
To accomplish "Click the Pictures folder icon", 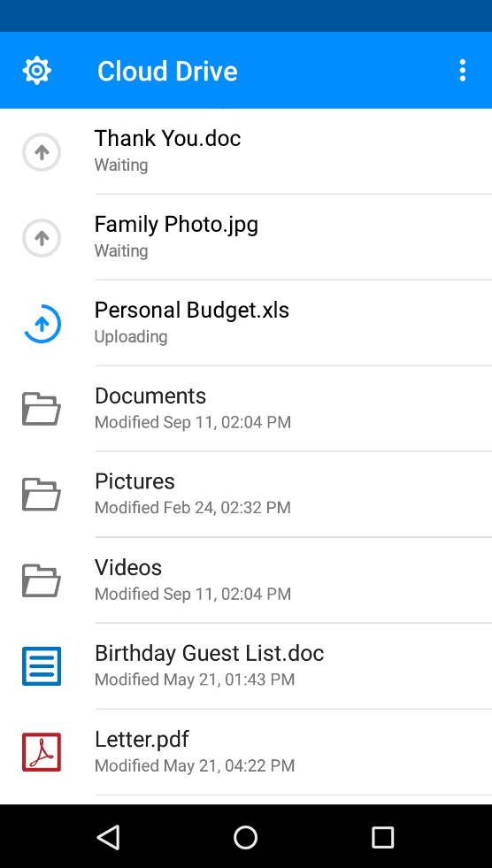I will pyautogui.click(x=42, y=495).
